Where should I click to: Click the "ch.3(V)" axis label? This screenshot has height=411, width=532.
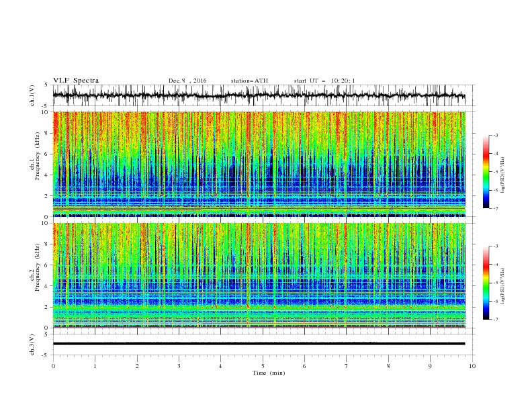32,345
